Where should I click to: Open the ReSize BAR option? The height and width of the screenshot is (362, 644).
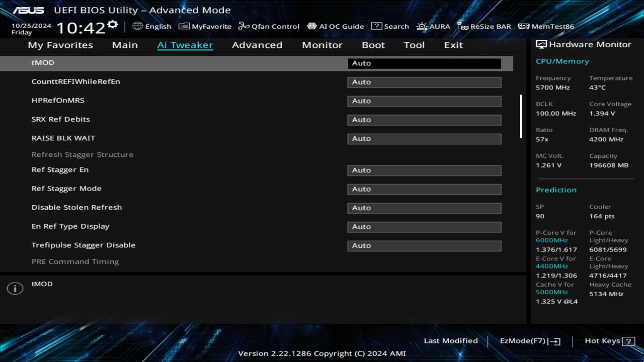[x=484, y=26]
